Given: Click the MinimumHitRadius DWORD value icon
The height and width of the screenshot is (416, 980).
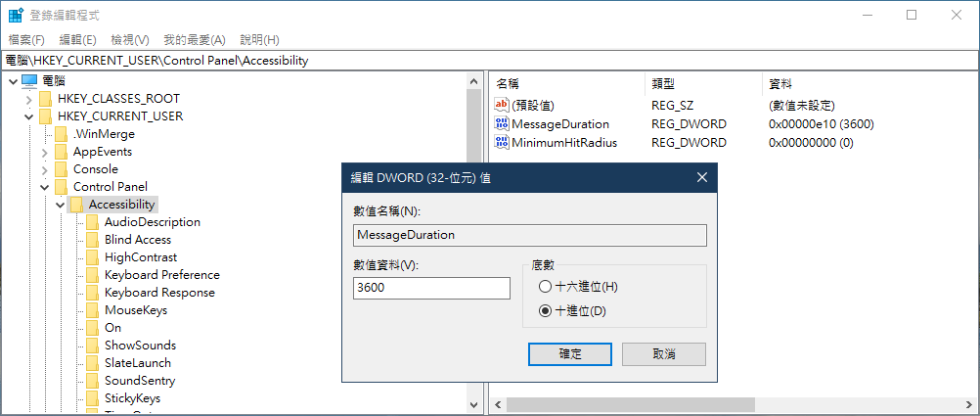Looking at the screenshot, I should pos(503,142).
